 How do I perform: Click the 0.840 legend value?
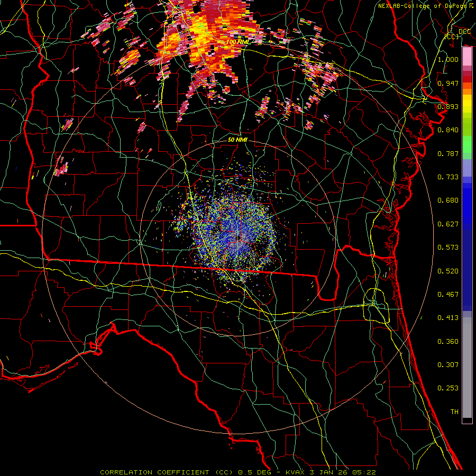448,130
